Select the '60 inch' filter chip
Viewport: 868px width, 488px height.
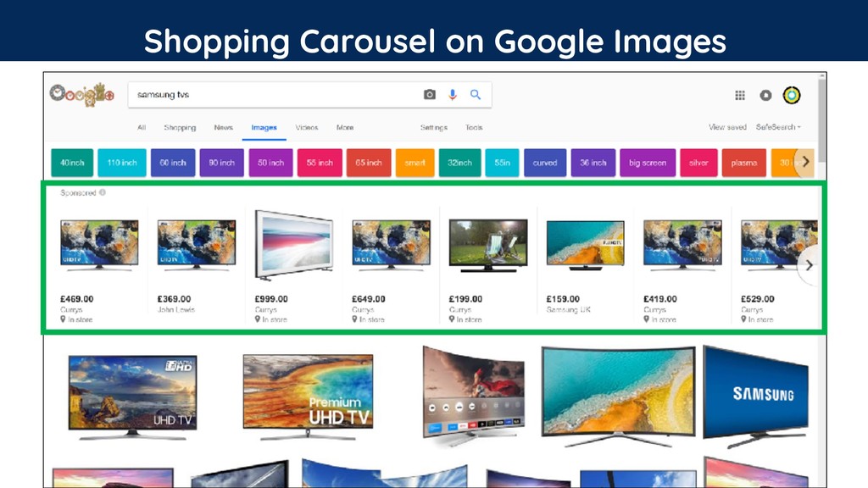point(173,163)
